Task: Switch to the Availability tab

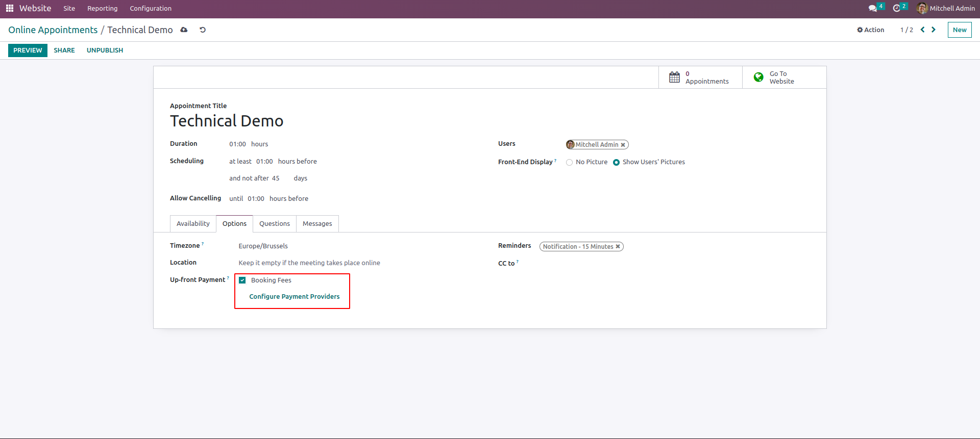Action: (x=193, y=224)
